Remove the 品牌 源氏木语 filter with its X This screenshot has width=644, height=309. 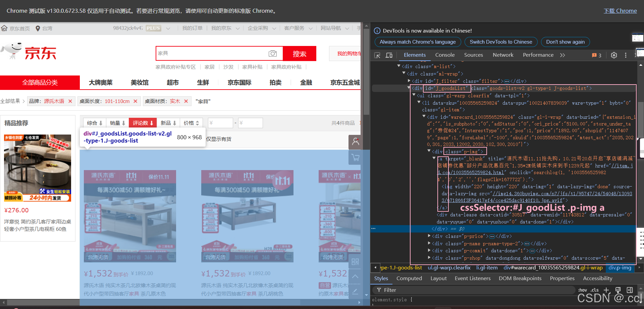70,101
